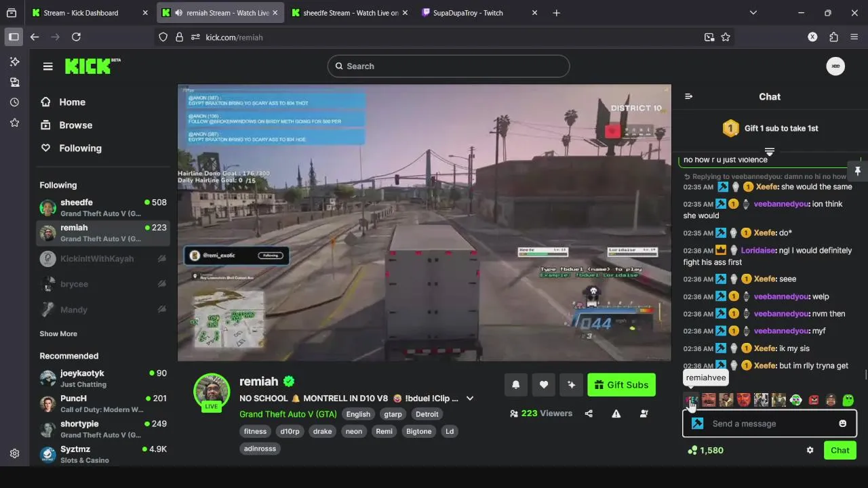Open bookmarks sidebar star icon
Viewport: 868px width, 488px height.
pos(14,123)
